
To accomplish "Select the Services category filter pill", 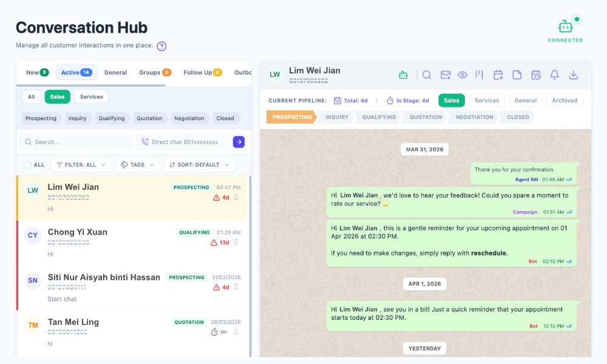I will click(x=92, y=96).
